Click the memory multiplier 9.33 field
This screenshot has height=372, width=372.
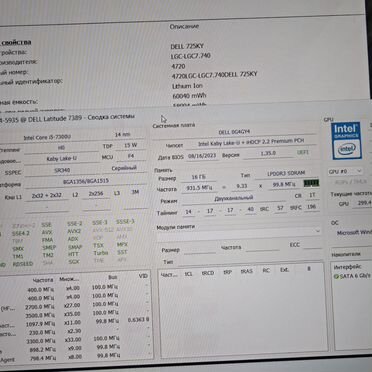click(x=241, y=186)
